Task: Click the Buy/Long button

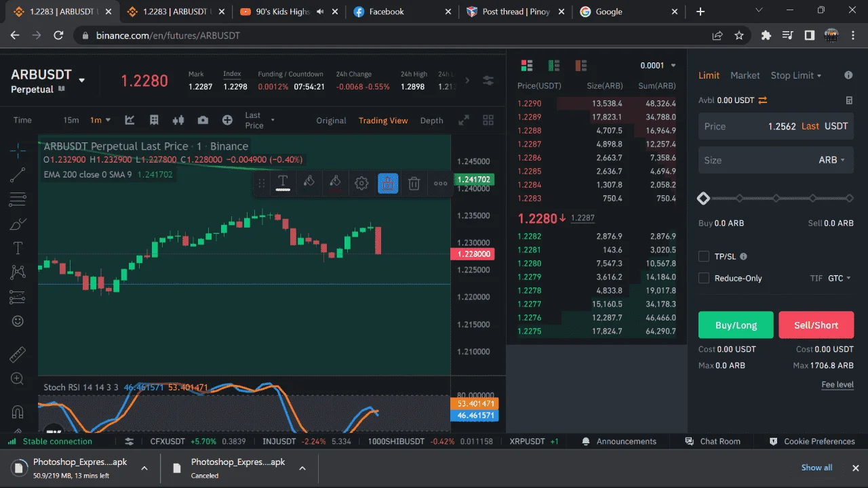Action: pyautogui.click(x=736, y=325)
